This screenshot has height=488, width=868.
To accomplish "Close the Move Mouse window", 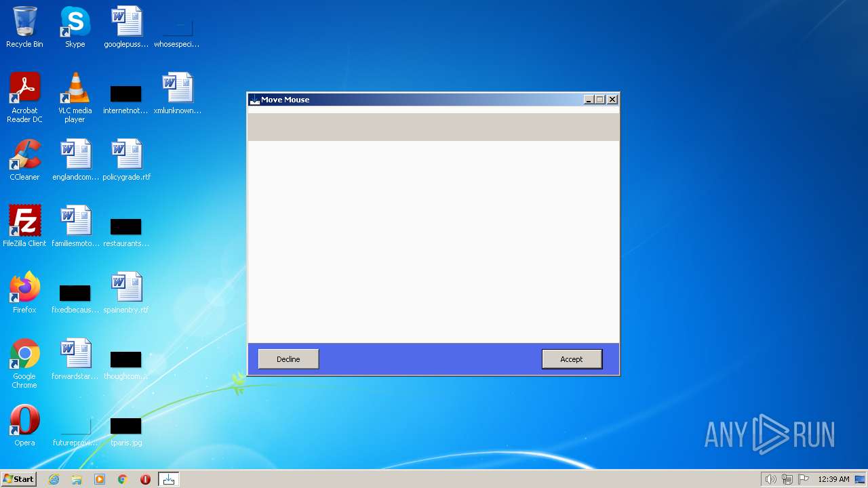I will (612, 100).
